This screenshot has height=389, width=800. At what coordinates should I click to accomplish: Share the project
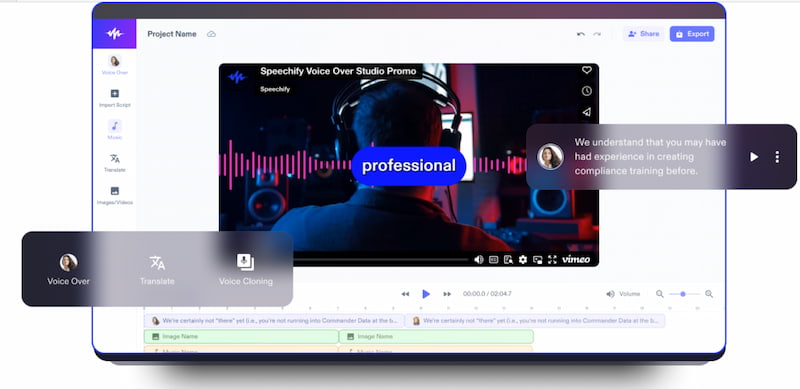pos(643,34)
